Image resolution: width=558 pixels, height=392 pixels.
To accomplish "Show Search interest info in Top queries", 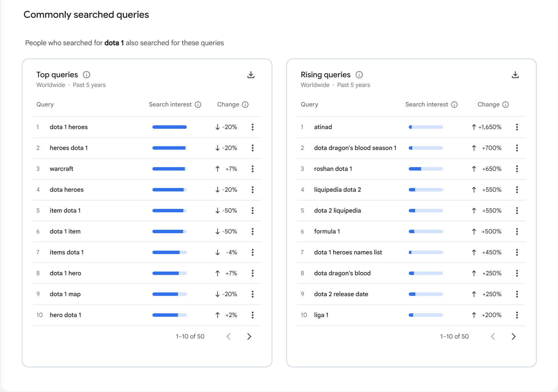I will point(198,104).
